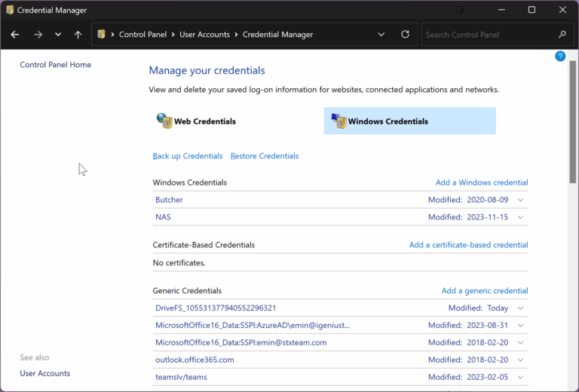Add a Windows credential
This screenshot has height=392, width=579.
[482, 182]
